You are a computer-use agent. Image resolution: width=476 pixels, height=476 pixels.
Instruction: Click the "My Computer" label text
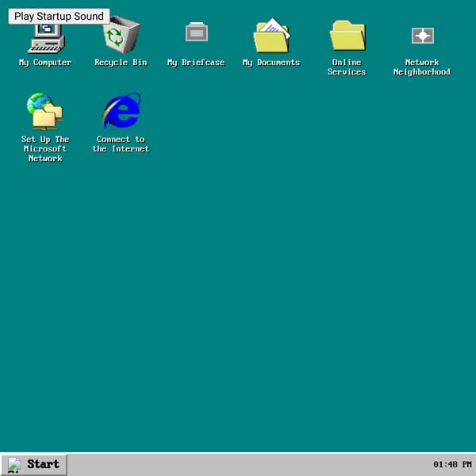tap(45, 63)
